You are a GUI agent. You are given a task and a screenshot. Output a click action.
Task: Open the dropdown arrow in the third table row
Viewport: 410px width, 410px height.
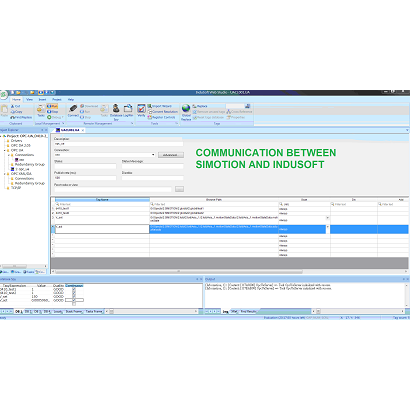[x=328, y=218]
